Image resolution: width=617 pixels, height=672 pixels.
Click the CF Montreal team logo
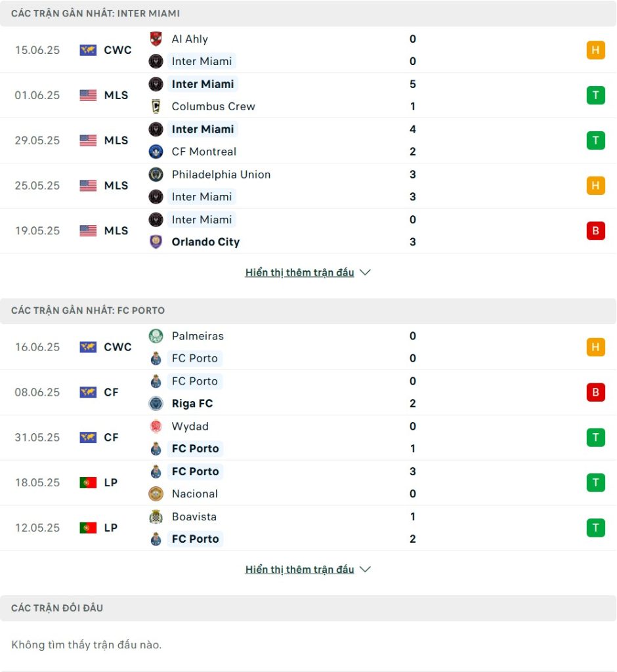tap(156, 152)
